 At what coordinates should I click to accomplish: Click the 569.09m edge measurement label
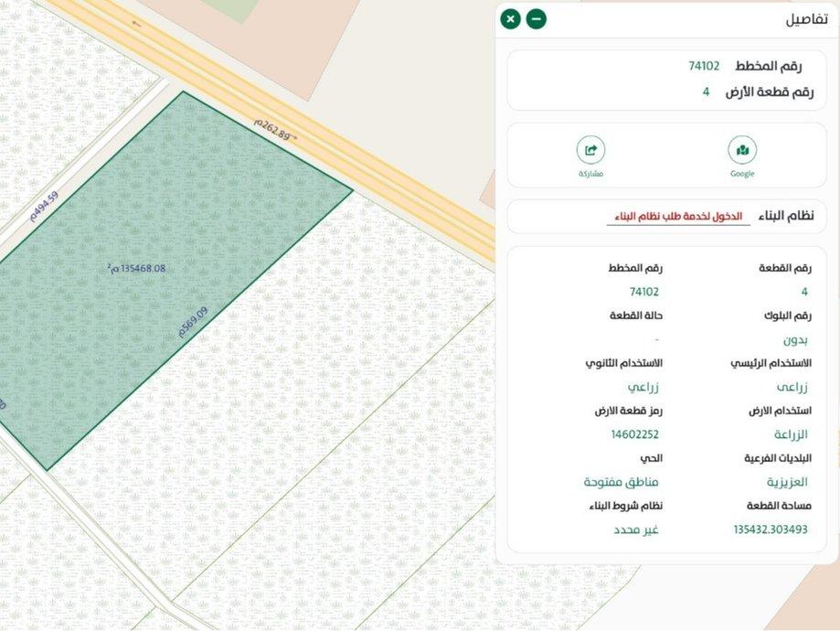point(193,323)
